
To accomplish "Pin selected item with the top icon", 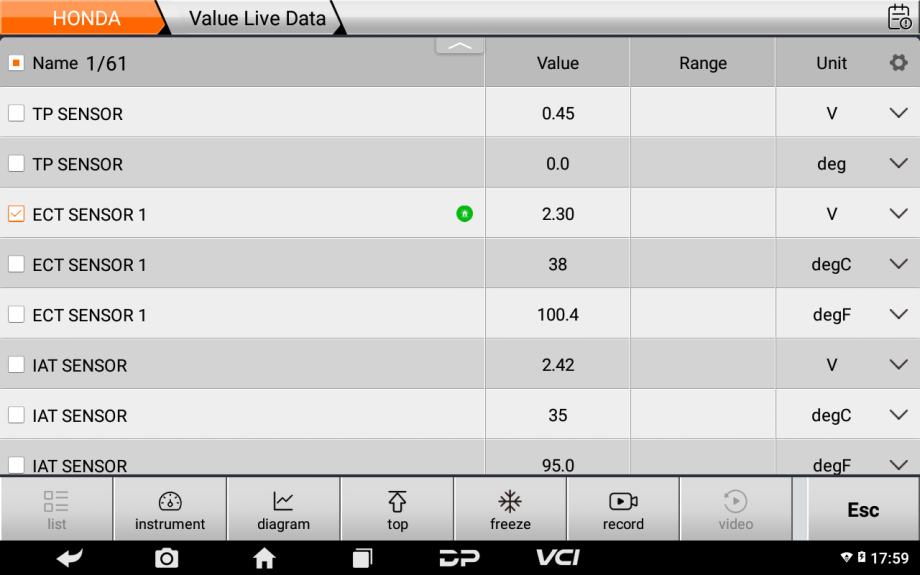I will (x=397, y=509).
